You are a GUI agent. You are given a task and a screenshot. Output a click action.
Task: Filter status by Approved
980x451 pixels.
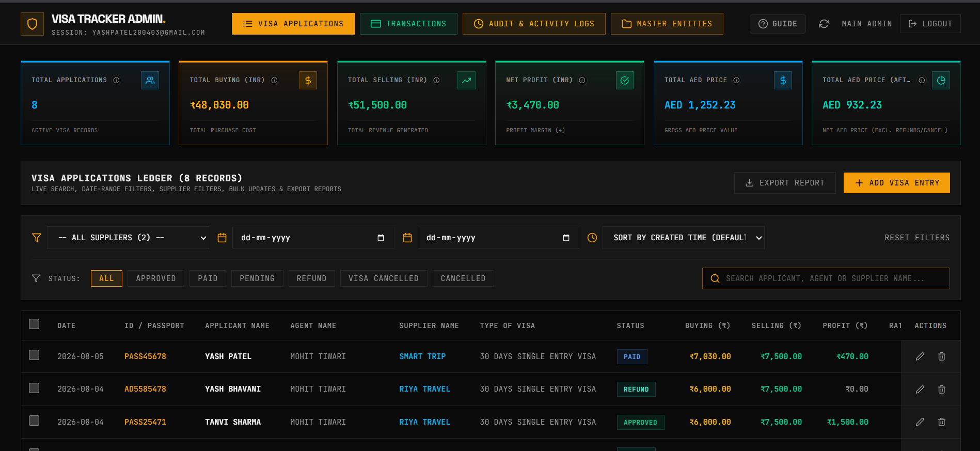coord(156,278)
